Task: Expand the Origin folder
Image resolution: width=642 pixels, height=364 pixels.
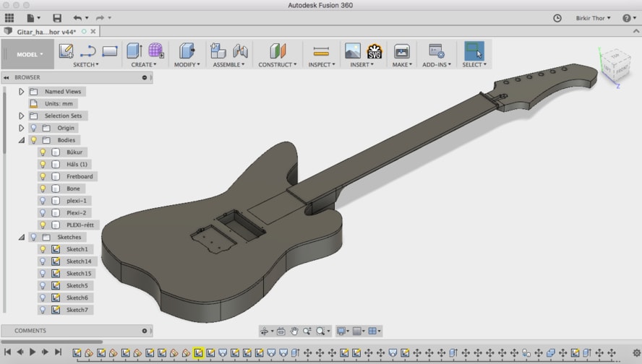Action: click(21, 128)
